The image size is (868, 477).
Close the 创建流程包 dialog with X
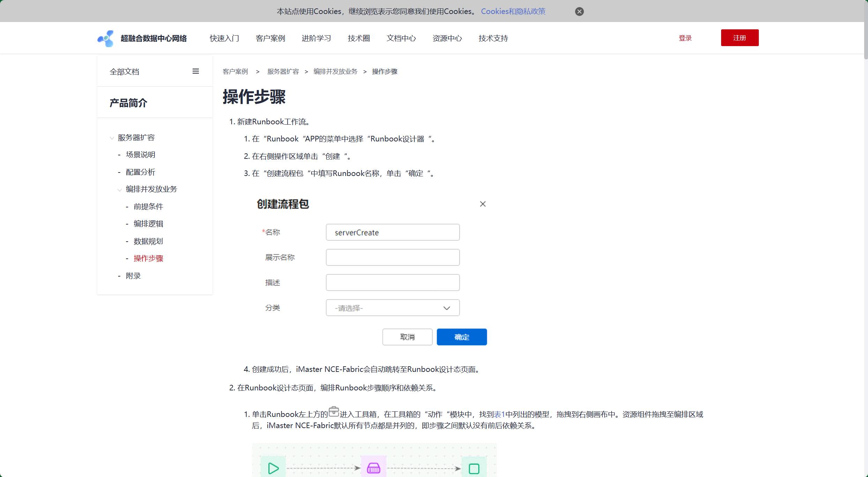pyautogui.click(x=483, y=204)
